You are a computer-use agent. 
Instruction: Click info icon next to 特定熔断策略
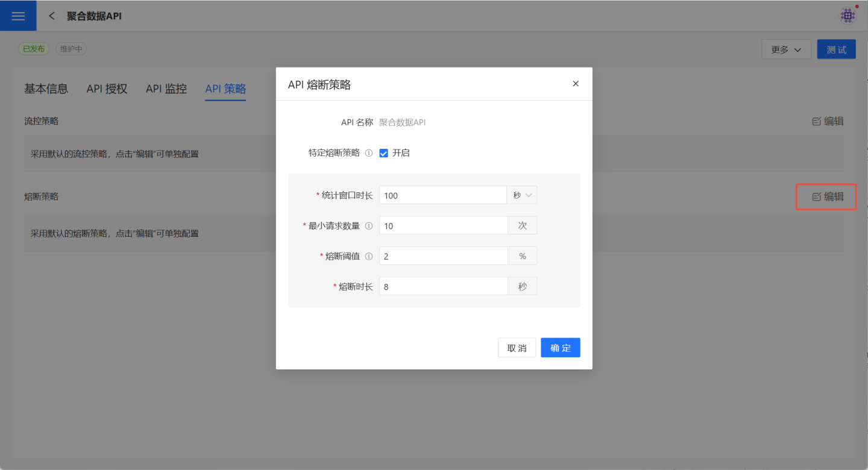click(x=369, y=153)
